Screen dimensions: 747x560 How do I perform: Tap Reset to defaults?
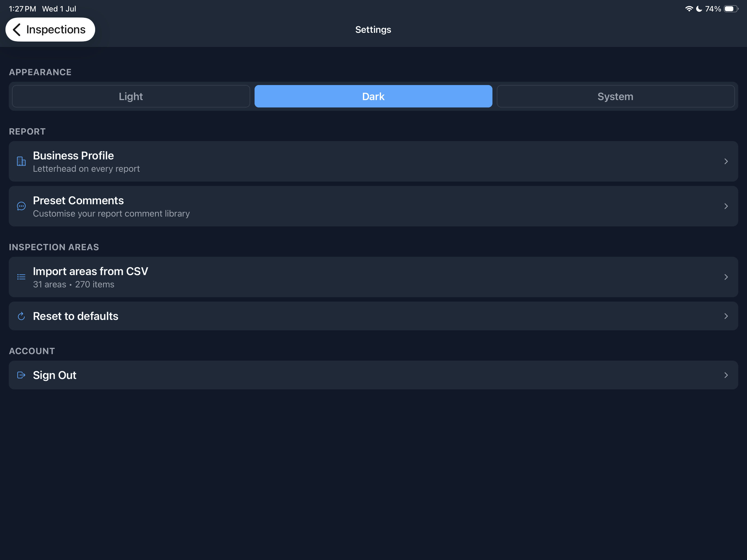[x=373, y=316]
